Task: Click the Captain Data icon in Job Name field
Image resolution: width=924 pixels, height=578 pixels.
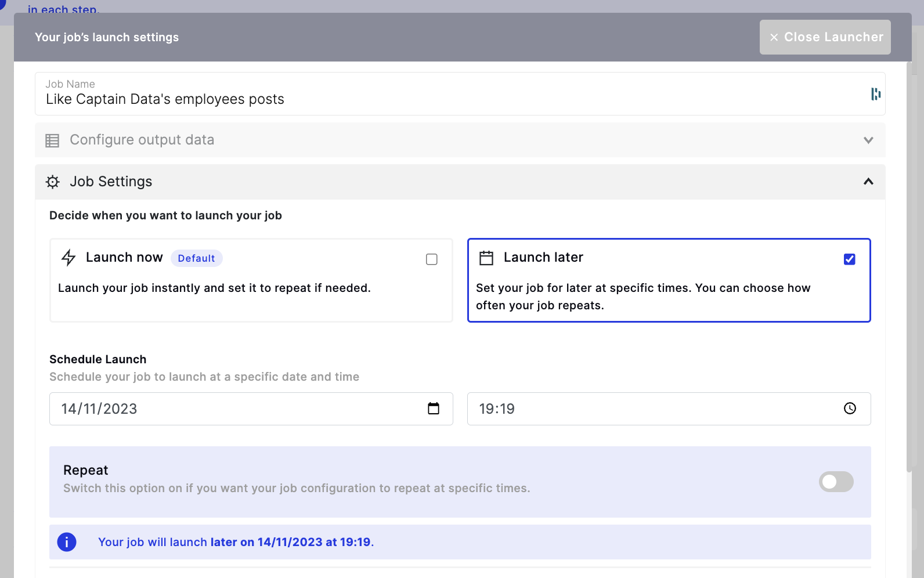Action: [876, 94]
